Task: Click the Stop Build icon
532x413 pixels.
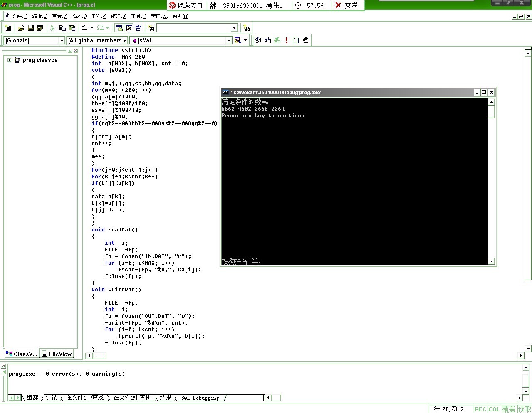Action: [x=277, y=40]
